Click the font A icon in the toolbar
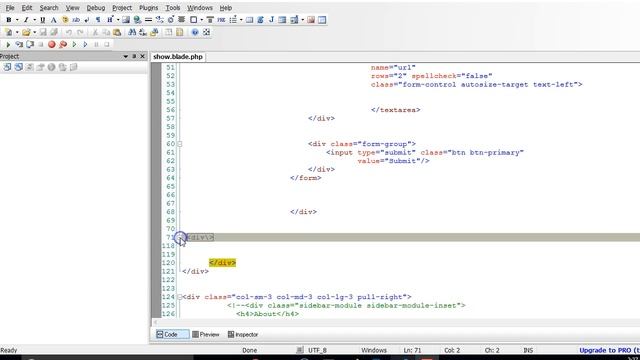 (53, 20)
